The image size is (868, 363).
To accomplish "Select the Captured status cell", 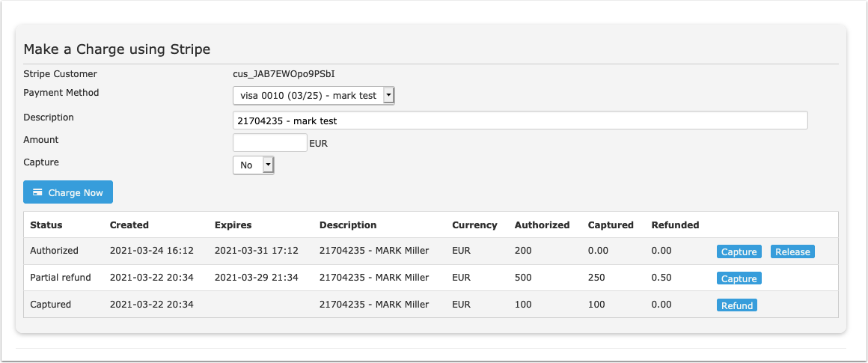I will click(50, 305).
